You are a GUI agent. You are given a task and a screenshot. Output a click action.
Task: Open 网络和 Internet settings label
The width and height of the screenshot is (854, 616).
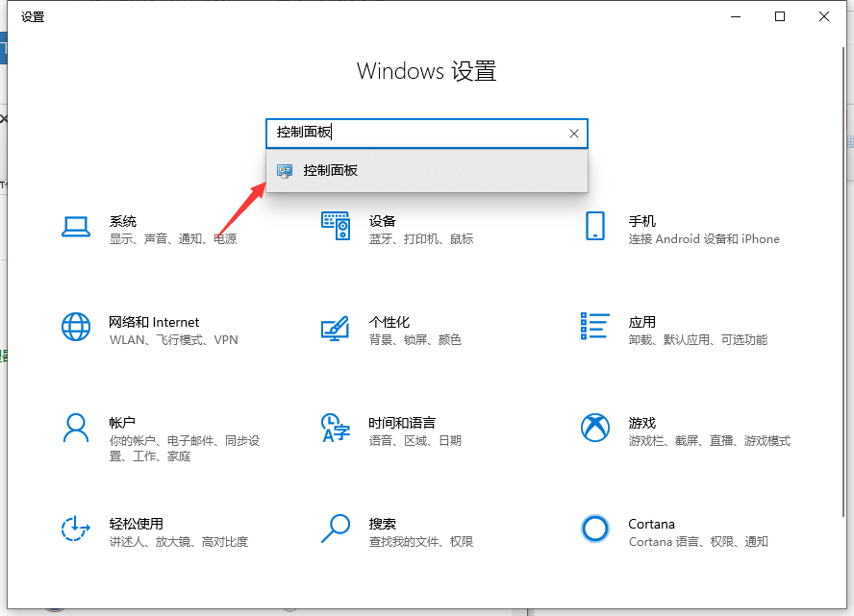coord(154,322)
